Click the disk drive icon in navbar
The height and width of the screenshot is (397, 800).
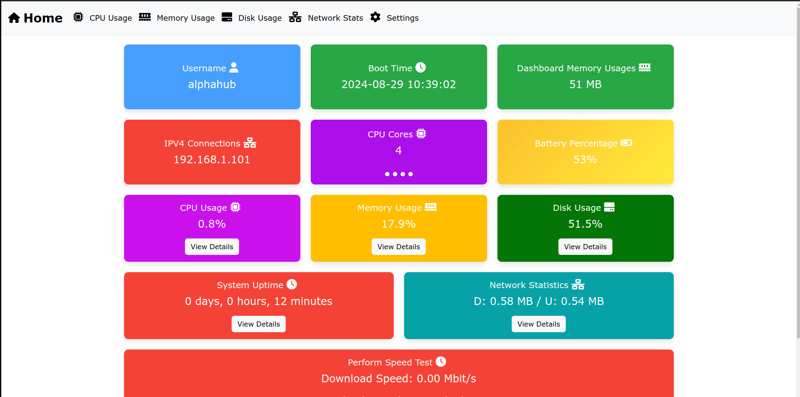(x=227, y=17)
